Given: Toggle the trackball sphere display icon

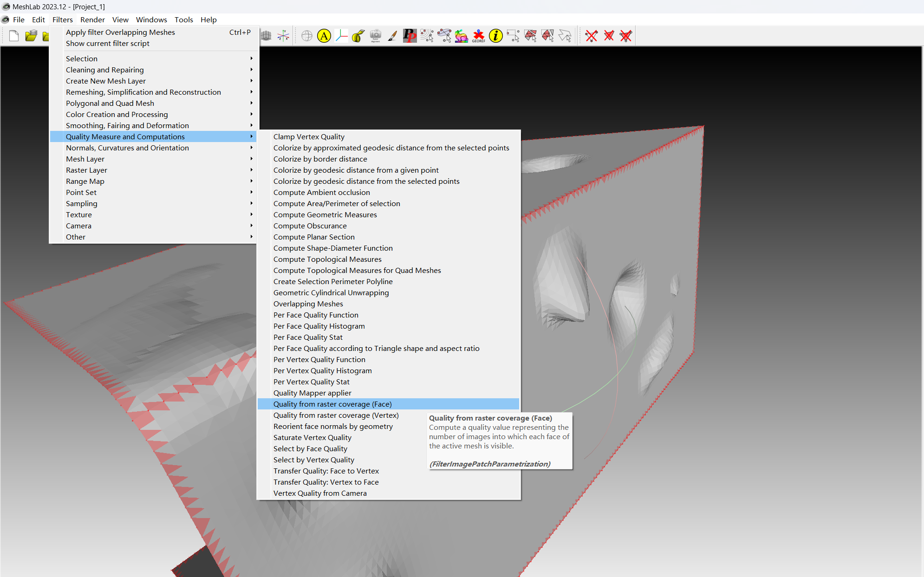Looking at the screenshot, I should 306,36.
